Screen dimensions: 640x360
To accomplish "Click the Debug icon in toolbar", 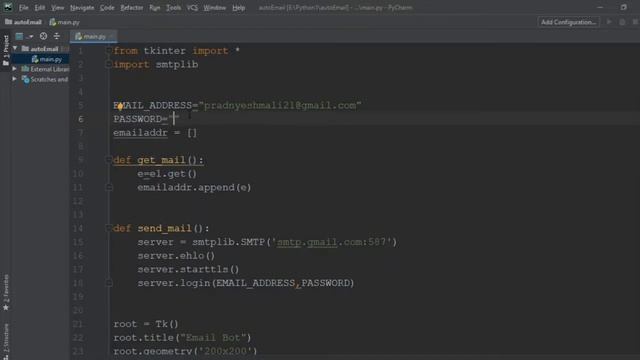I will [622, 22].
